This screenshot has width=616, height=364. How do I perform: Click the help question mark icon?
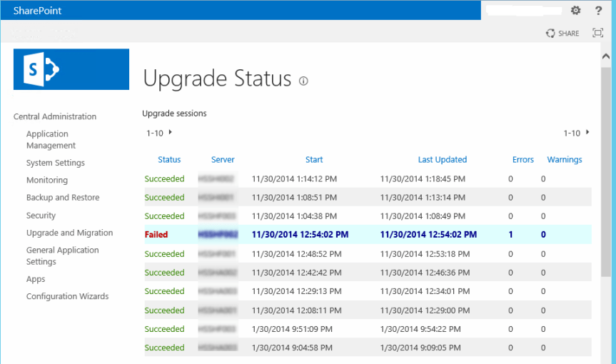[x=598, y=10]
